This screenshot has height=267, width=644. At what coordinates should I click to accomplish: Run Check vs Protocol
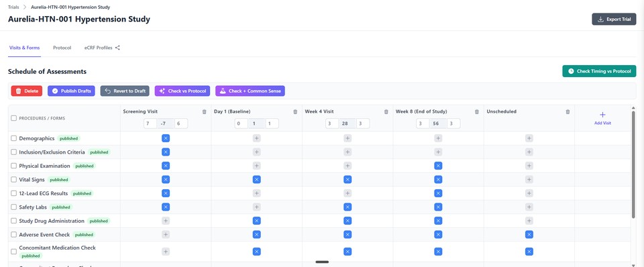(182, 91)
